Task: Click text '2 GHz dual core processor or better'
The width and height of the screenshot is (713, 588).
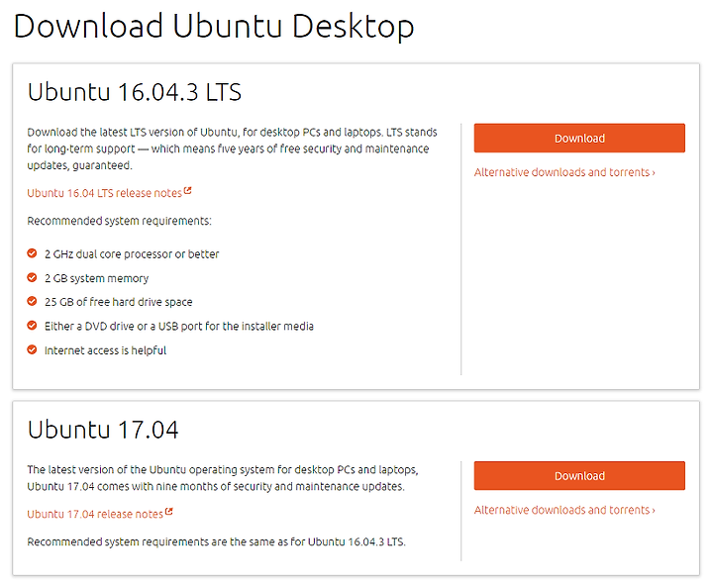Action: tap(132, 254)
